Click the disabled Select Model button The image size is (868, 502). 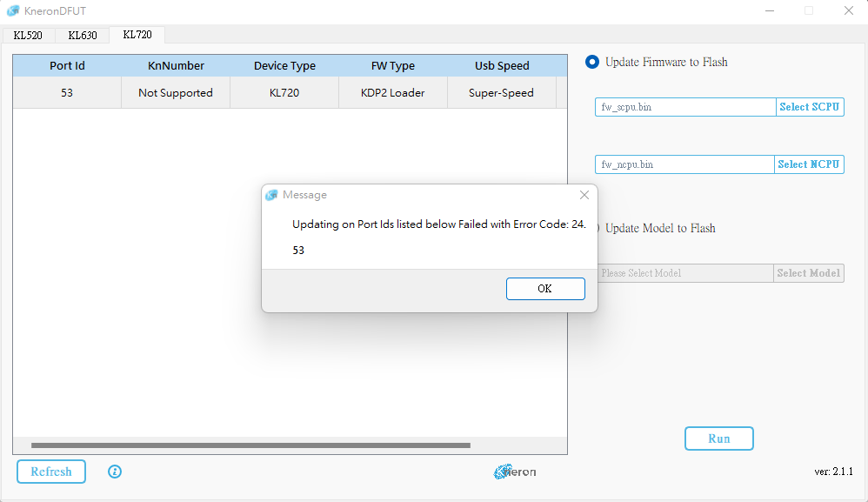(808, 273)
